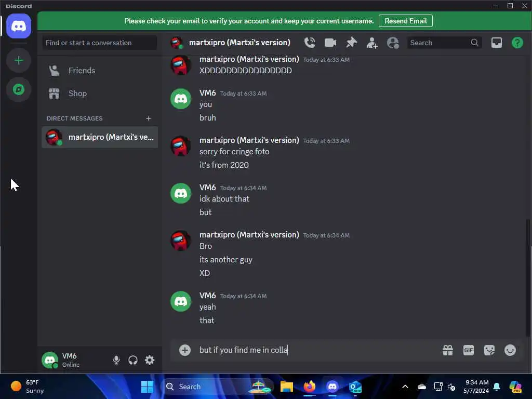This screenshot has height=399, width=532.
Task: Focus the message text input box
Action: coord(317,350)
